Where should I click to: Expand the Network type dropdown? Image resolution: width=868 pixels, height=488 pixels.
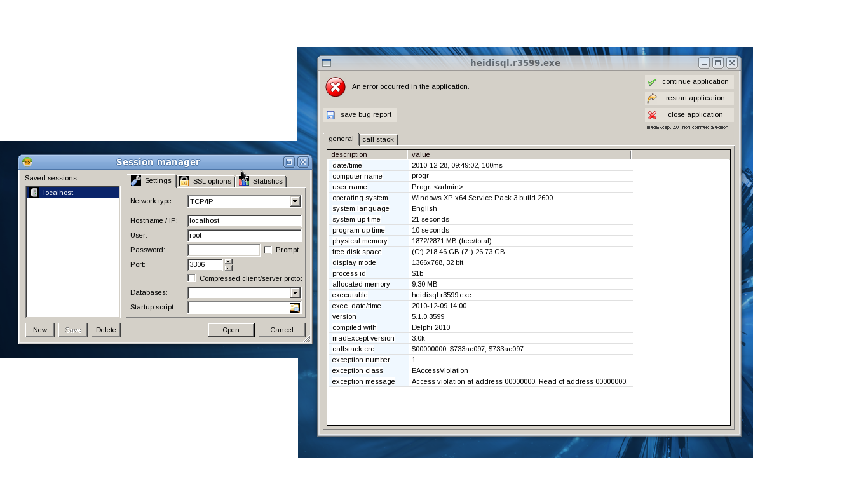[x=295, y=201]
